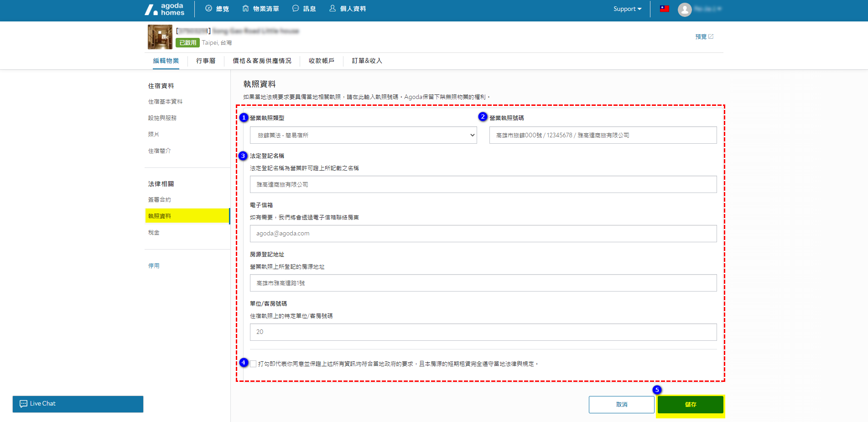The height and width of the screenshot is (422, 868).
Task: Select 停用 in the sidebar
Action: coord(154,266)
